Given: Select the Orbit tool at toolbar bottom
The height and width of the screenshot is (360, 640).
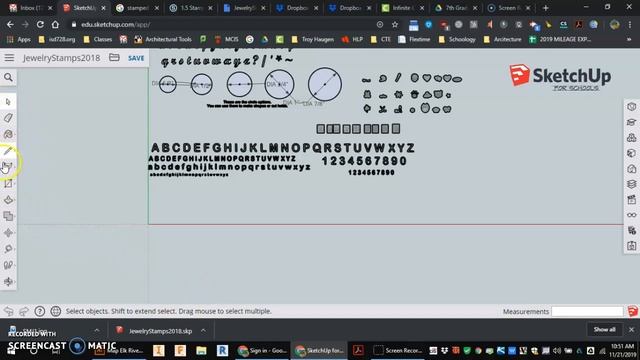Looking at the screenshot, I should 8,282.
